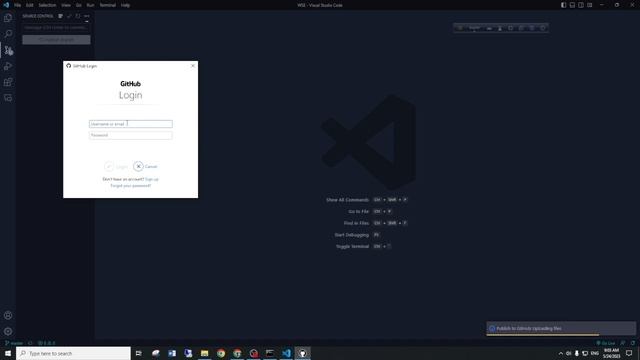Select the Source Control activity bar icon
The height and width of the screenshot is (360, 640).
8,50
